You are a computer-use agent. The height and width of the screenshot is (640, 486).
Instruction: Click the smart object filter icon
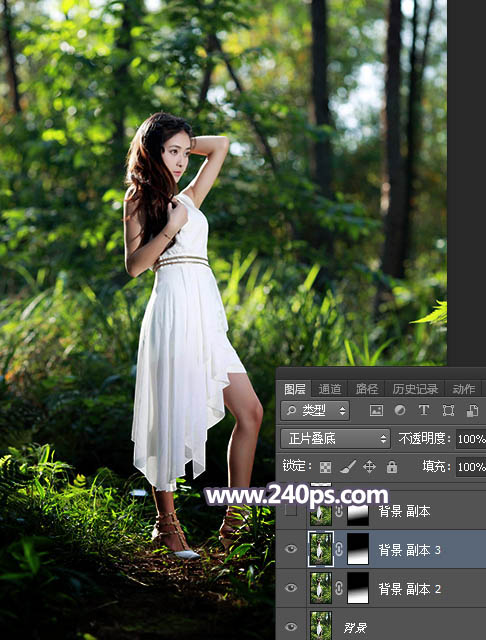[472, 410]
